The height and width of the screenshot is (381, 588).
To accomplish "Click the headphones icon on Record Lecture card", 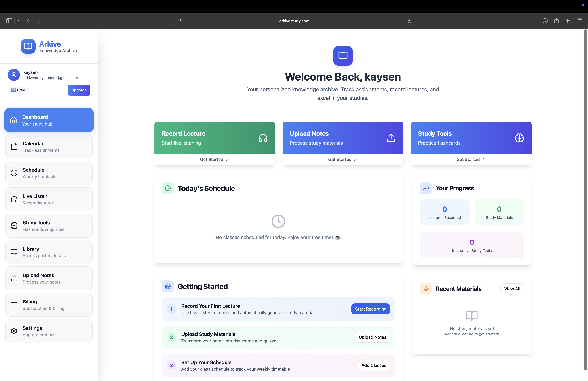I will point(263,138).
